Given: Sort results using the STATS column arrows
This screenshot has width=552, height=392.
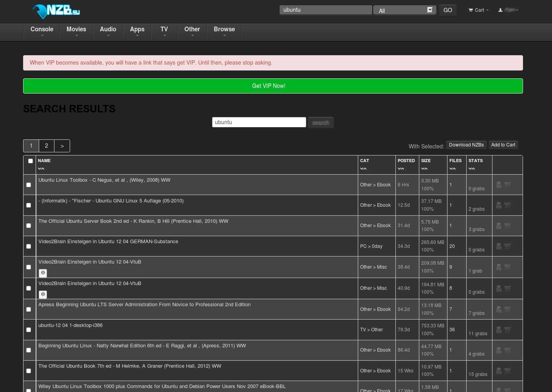Looking at the screenshot, I should tap(472, 169).
